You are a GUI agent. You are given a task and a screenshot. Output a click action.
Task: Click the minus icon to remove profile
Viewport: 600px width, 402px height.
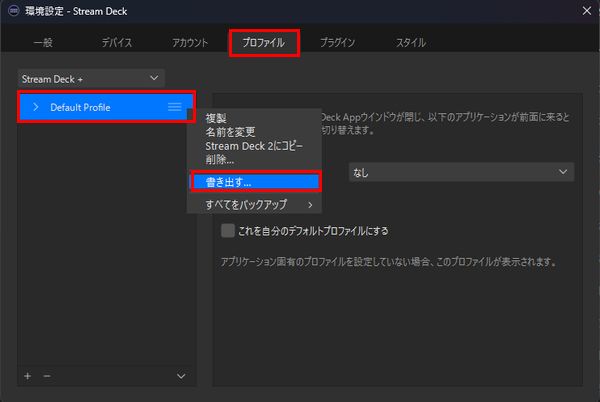point(47,376)
